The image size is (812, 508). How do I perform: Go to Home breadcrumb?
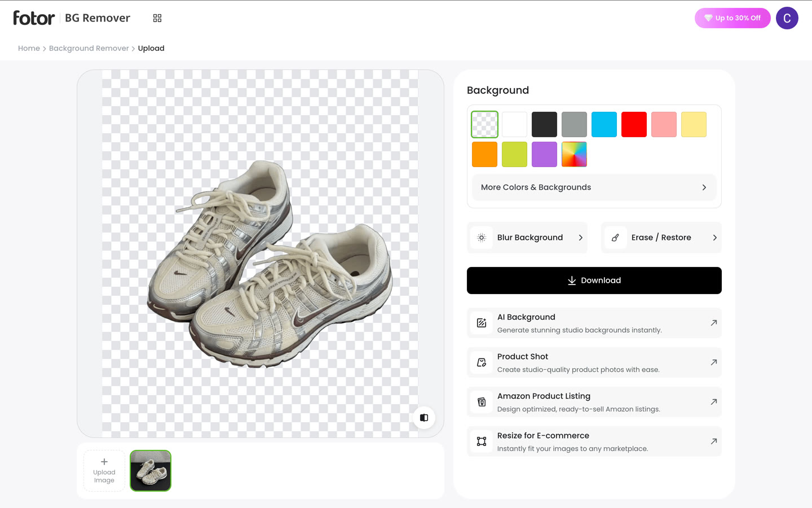(29, 49)
